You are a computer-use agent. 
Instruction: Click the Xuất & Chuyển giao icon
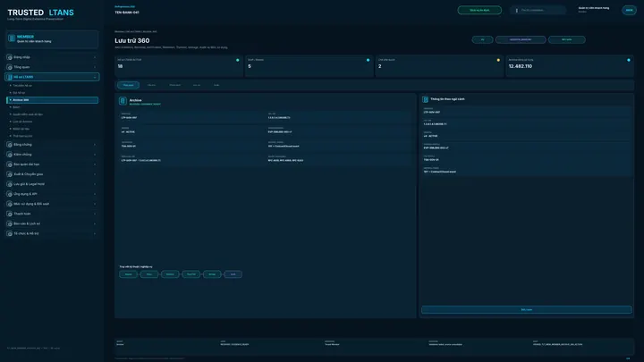coord(10,174)
